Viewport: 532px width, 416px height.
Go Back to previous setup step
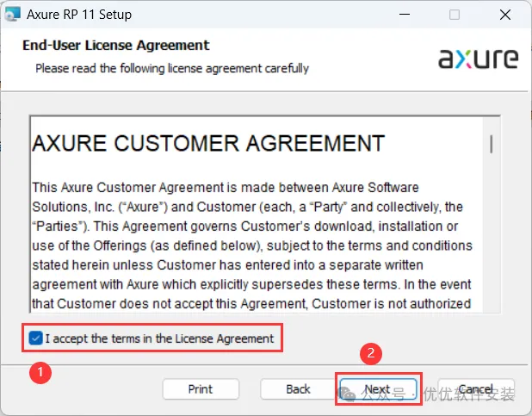tap(298, 389)
